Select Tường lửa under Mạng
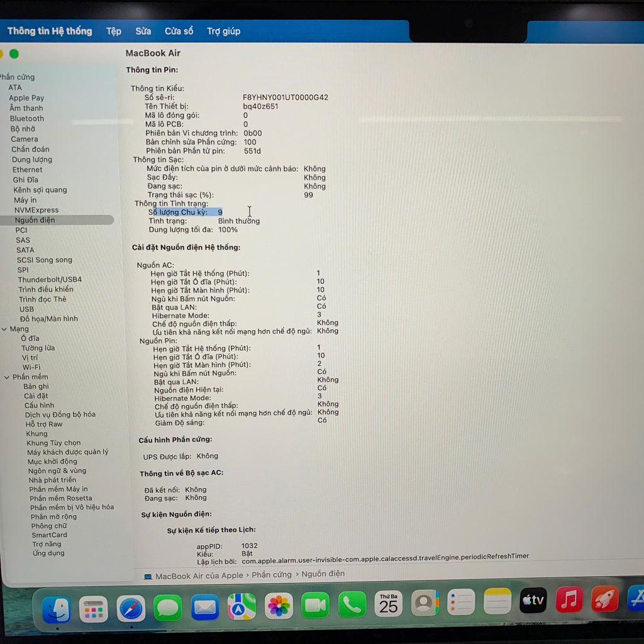Image resolution: width=644 pixels, height=644 pixels. [38, 348]
